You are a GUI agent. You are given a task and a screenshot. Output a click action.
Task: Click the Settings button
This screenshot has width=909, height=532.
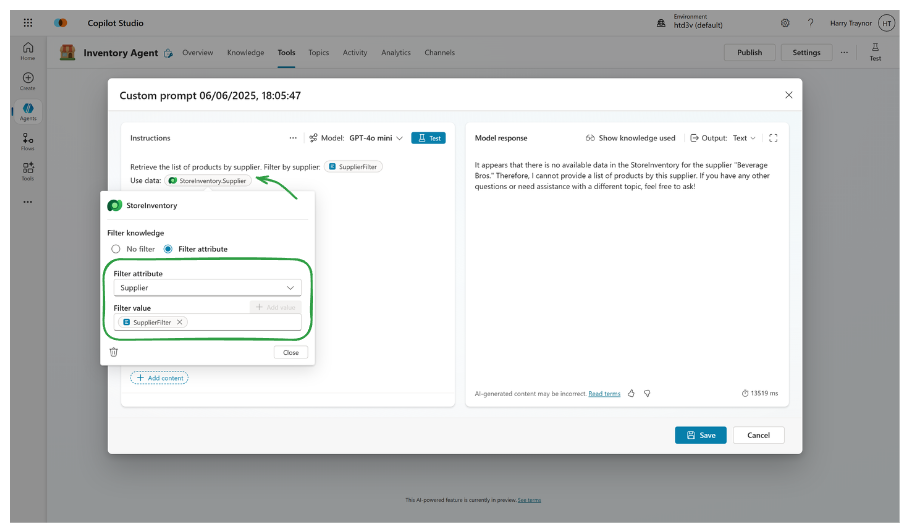(806, 52)
